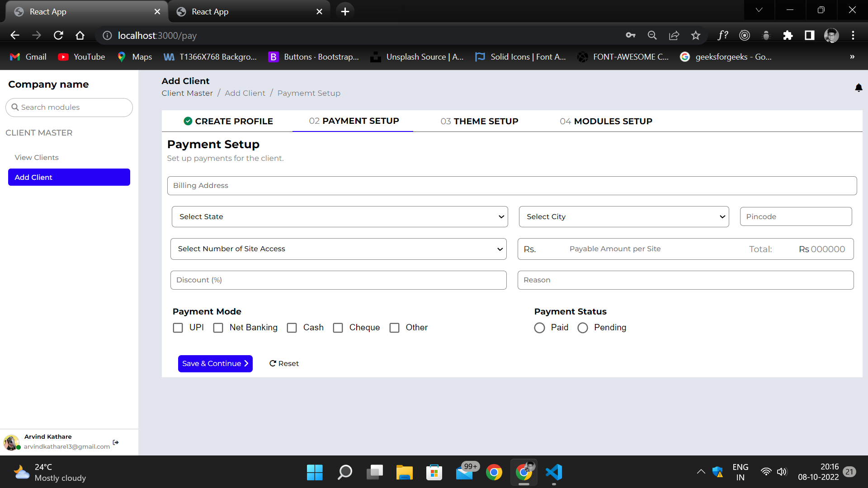Toggle the browser side panel icon
The height and width of the screenshot is (488, 868).
point(810,35)
